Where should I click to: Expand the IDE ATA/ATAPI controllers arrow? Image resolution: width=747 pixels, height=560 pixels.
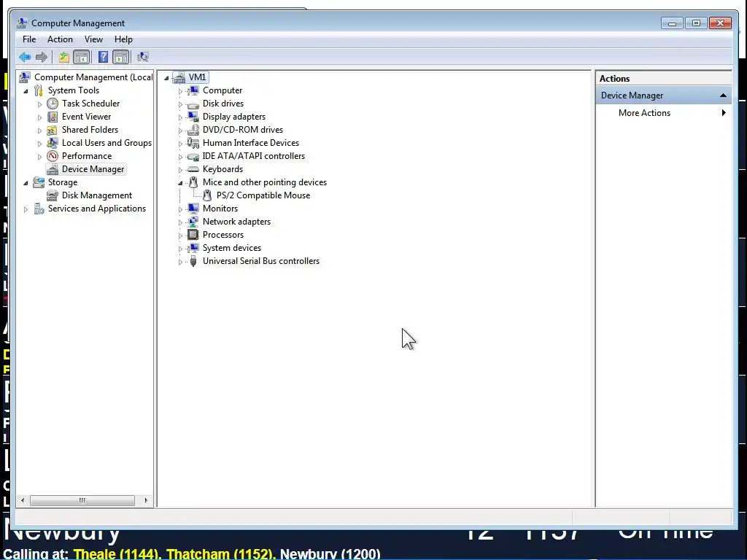(180, 157)
